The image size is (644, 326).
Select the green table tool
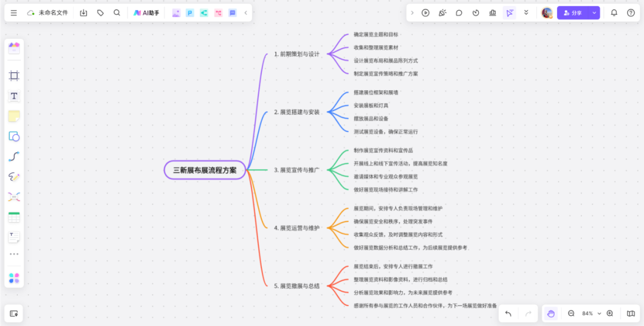click(14, 217)
